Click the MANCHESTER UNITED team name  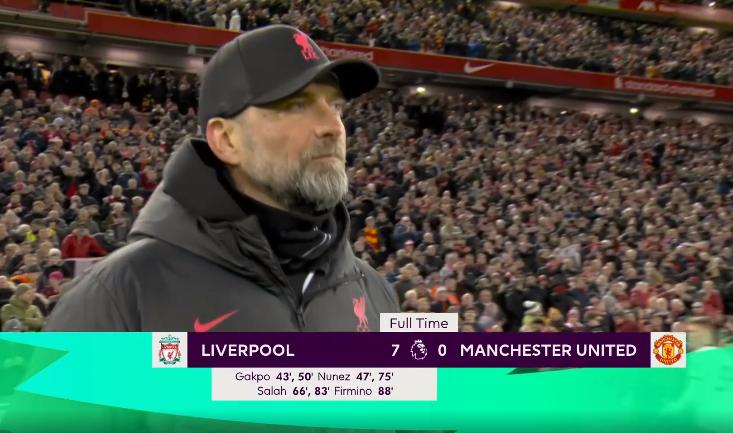coord(548,350)
